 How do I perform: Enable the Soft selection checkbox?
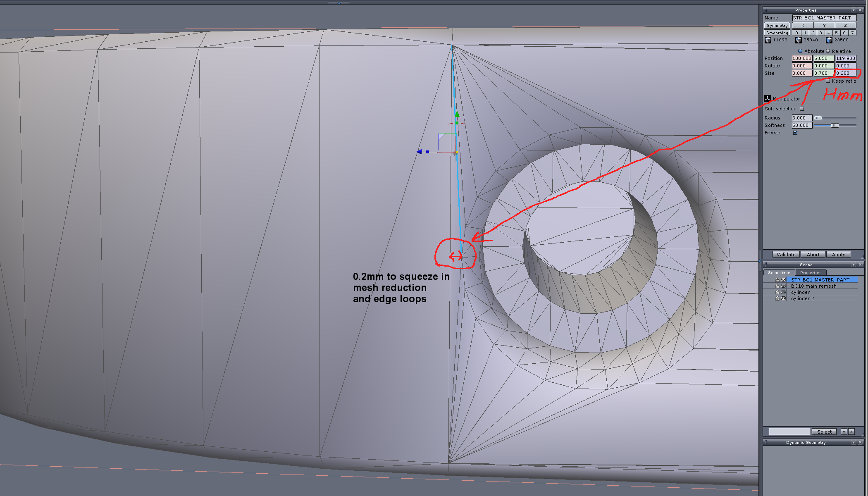click(x=802, y=109)
